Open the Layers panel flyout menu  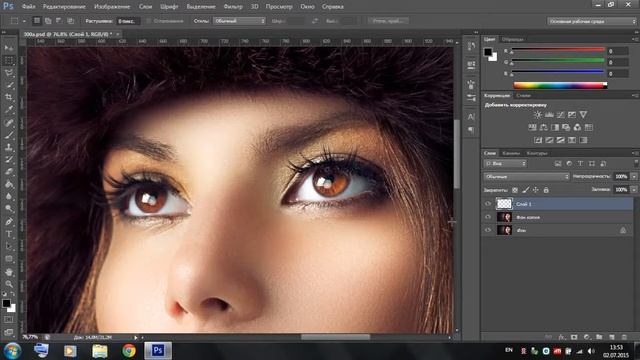[x=635, y=153]
